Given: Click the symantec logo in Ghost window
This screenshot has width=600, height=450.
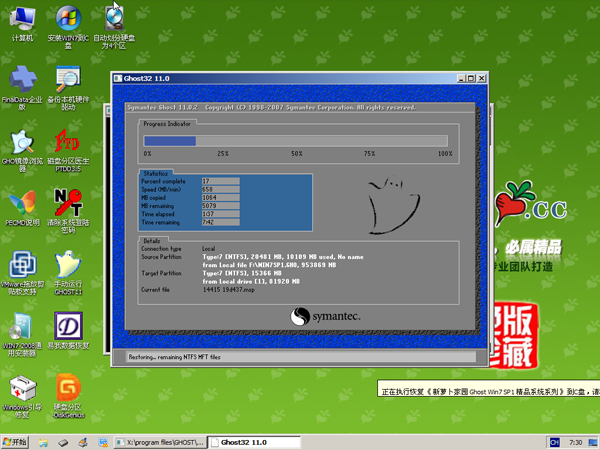Looking at the screenshot, I should (325, 316).
